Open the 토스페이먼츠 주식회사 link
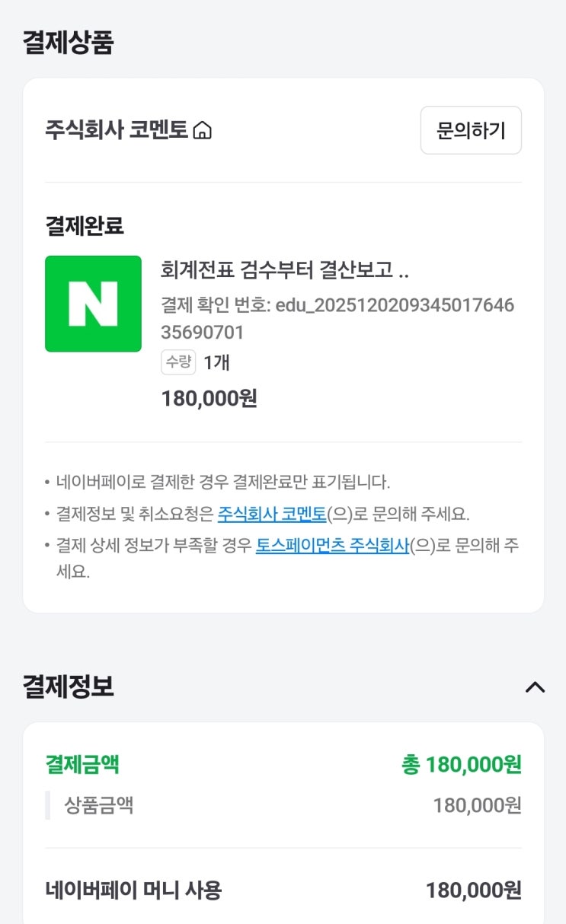566x924 pixels. [332, 546]
